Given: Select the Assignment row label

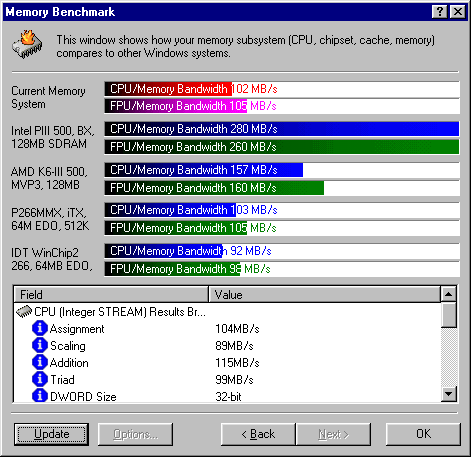Looking at the screenshot, I should 77,329.
